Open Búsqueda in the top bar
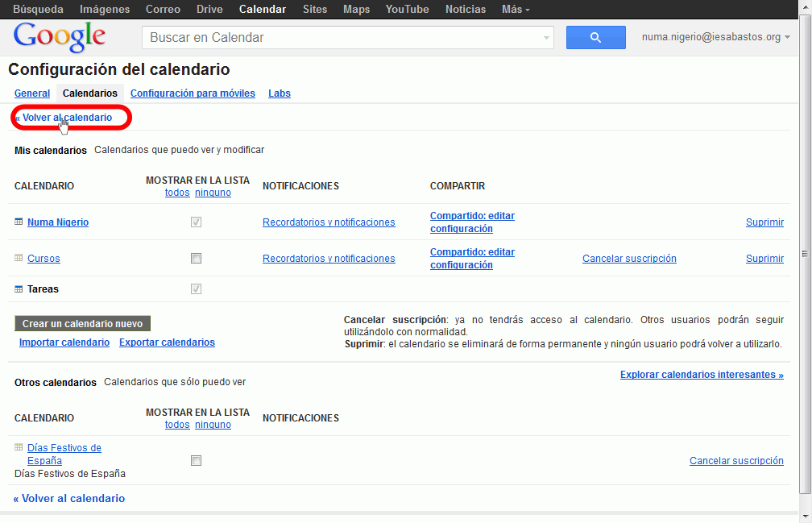The width and height of the screenshot is (812, 523). click(38, 10)
